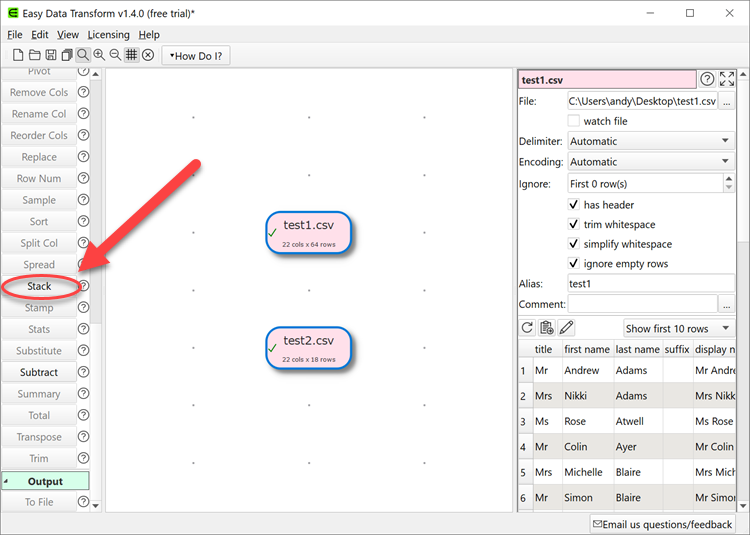Click the Alias text field
The image size is (750, 535).
(650, 284)
